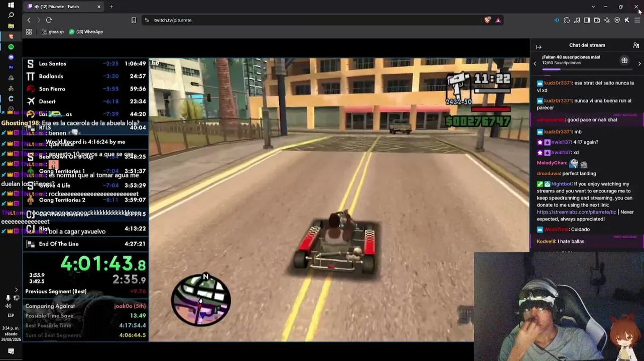Open the taskbar volume speaker icon
The width and height of the screenshot is (644, 361).
pyautogui.click(x=8, y=306)
